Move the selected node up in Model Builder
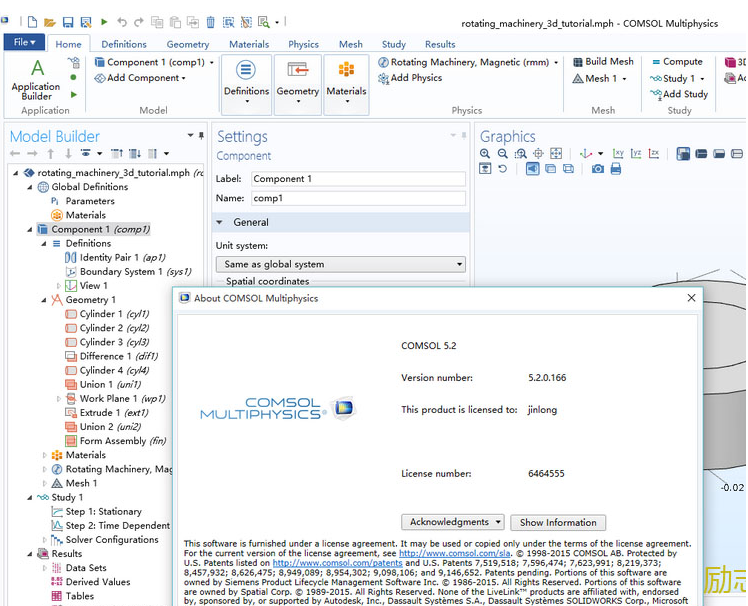The image size is (748, 606). 51,154
